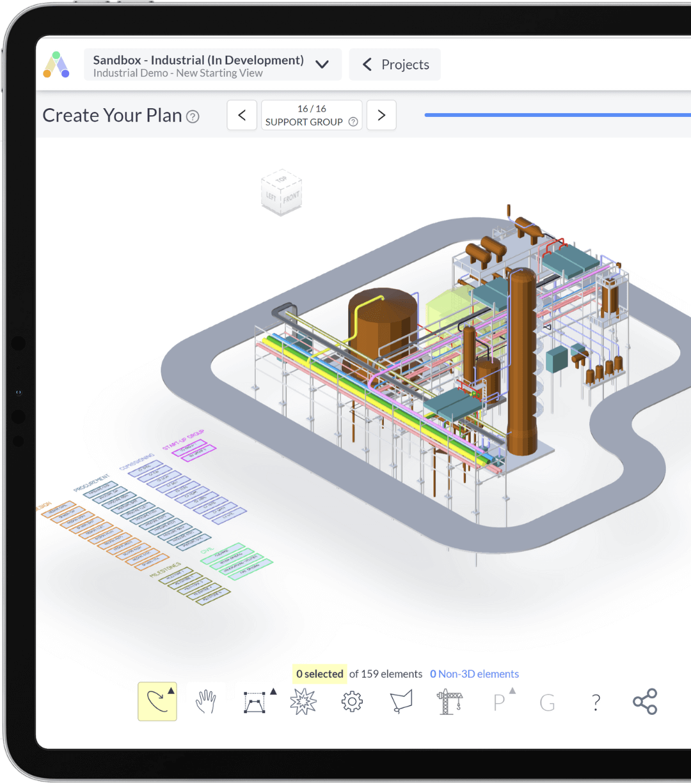Open the 0 Non-3D elements link
Screen dimensions: 691x784
click(x=474, y=673)
